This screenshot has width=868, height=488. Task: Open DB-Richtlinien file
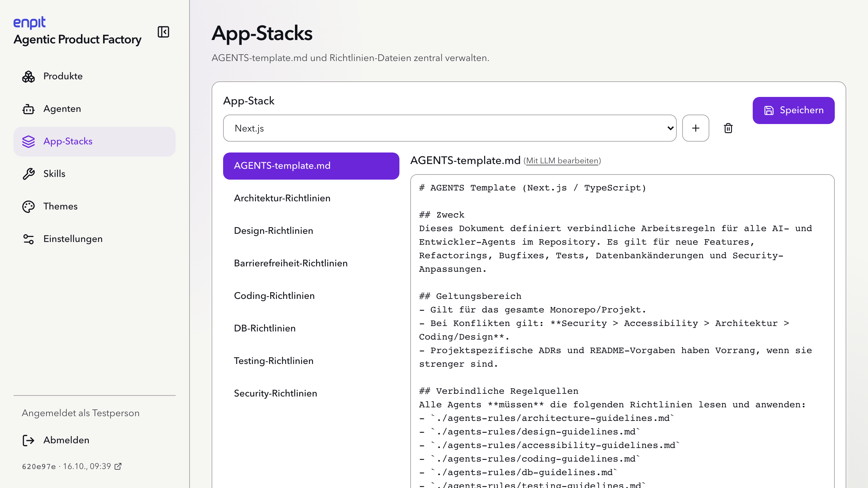click(311, 328)
